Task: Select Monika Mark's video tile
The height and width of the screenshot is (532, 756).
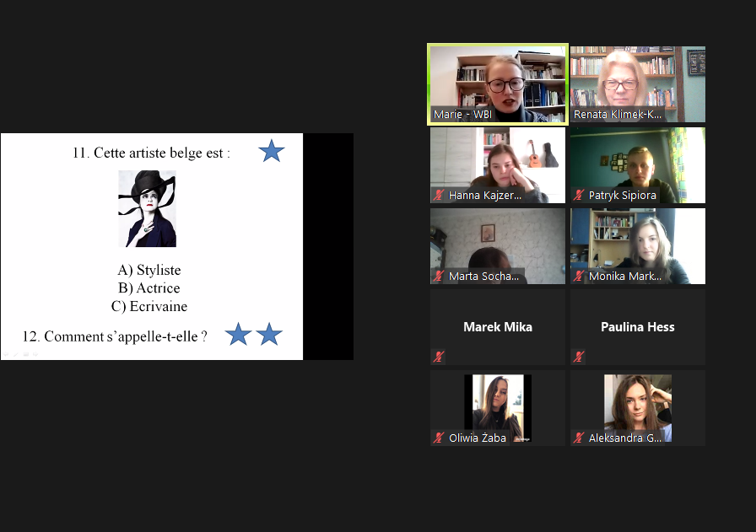Action: tap(637, 246)
